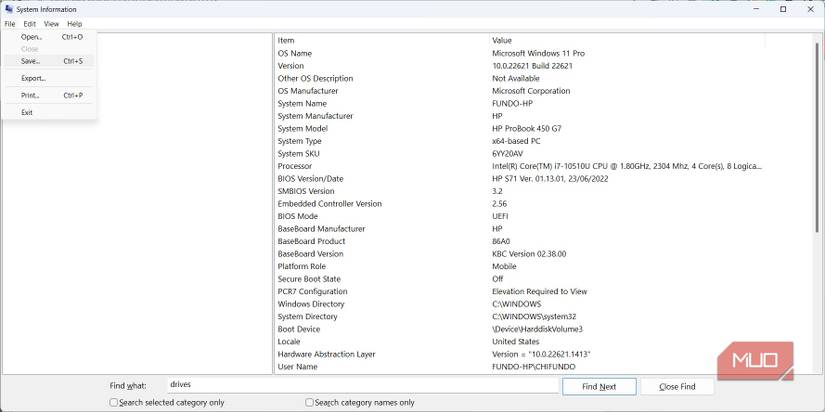Choose Save... from the File menu
Viewport: 825px width, 412px height.
click(x=49, y=61)
